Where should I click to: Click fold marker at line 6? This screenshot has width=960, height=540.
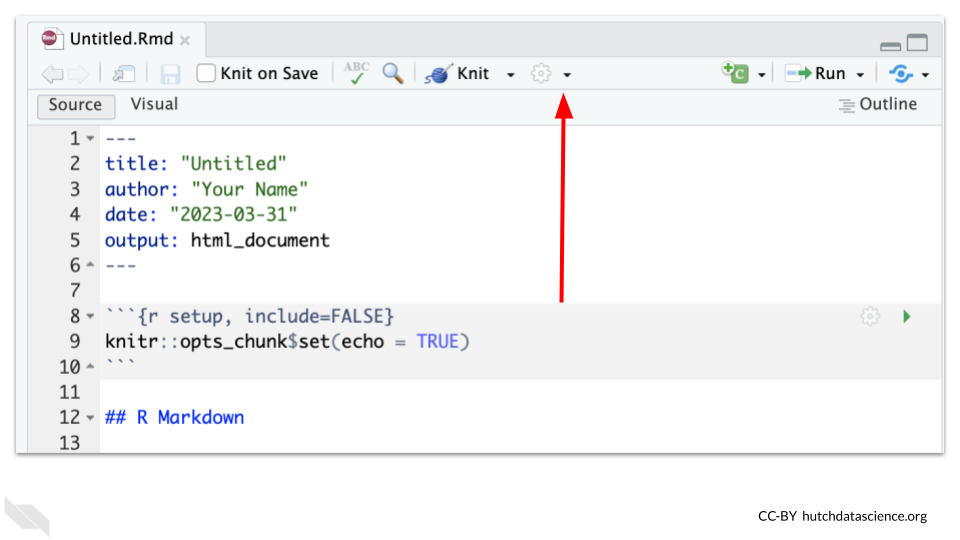point(90,265)
